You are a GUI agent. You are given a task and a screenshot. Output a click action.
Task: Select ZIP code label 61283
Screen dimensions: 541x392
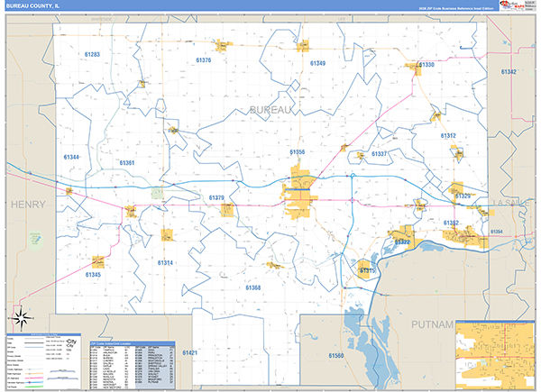coord(92,54)
